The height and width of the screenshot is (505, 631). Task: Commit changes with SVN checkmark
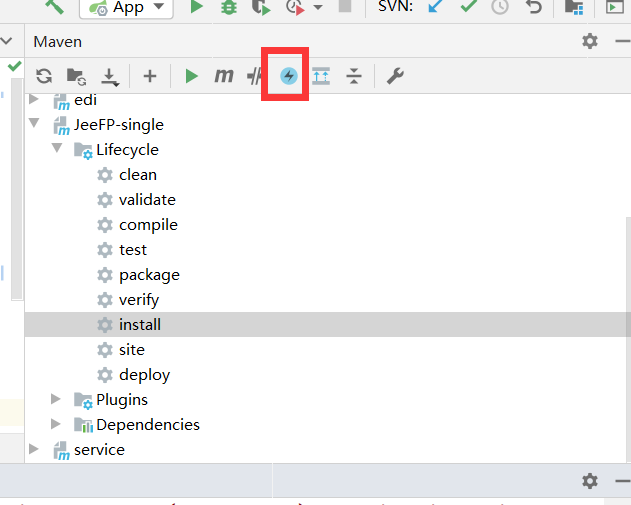468,6
